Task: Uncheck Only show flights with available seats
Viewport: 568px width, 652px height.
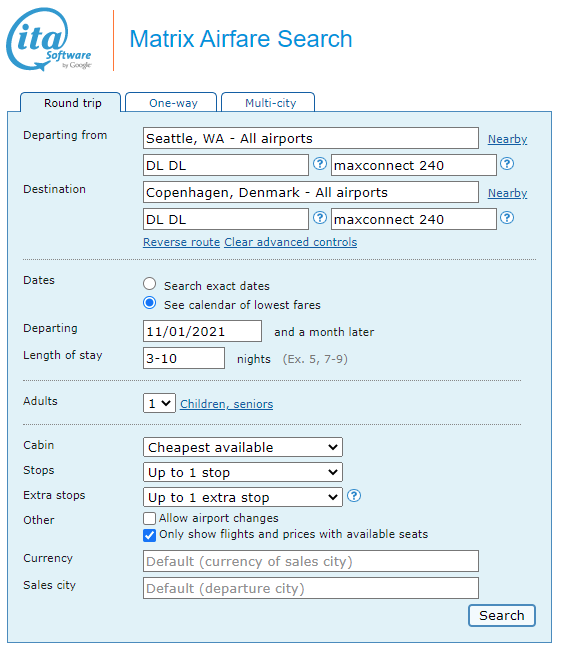Action: [x=149, y=535]
